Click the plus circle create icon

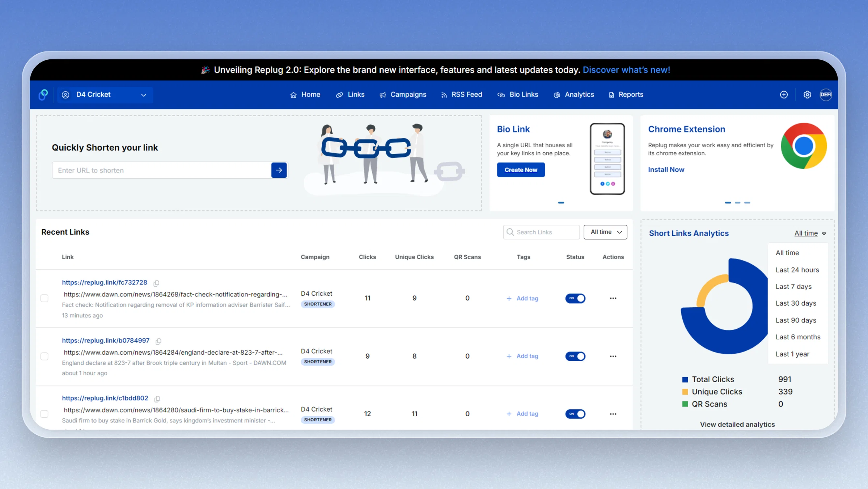point(784,94)
